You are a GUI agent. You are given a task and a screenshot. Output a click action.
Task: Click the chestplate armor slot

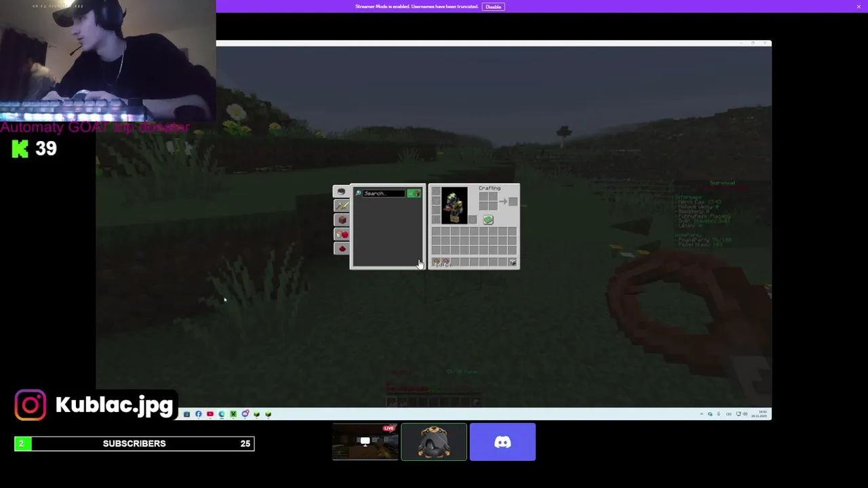click(436, 201)
